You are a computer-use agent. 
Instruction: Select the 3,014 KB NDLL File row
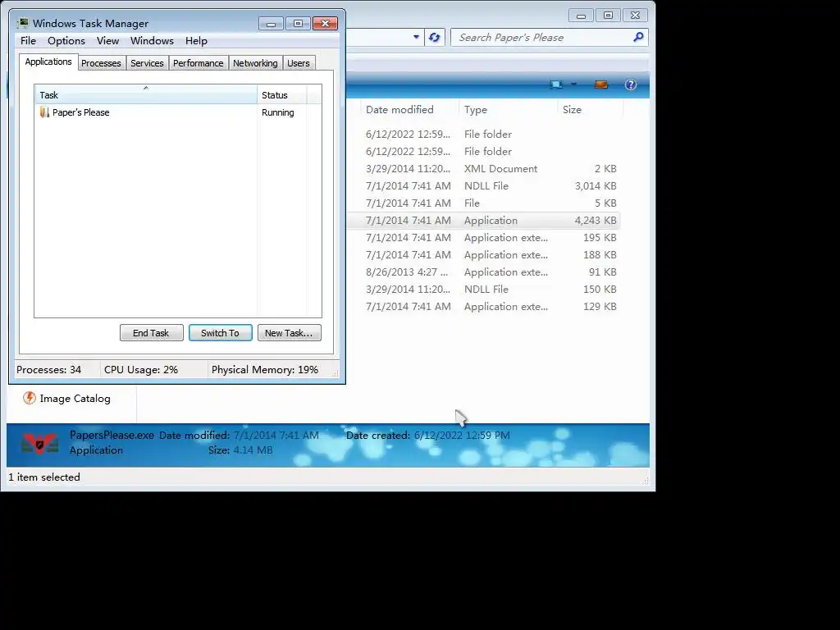coord(483,186)
